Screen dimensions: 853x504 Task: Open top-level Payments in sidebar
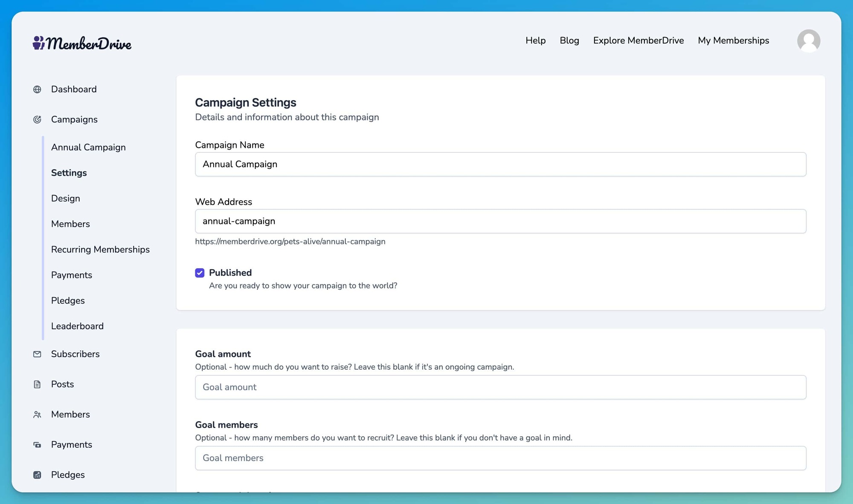coord(71,444)
